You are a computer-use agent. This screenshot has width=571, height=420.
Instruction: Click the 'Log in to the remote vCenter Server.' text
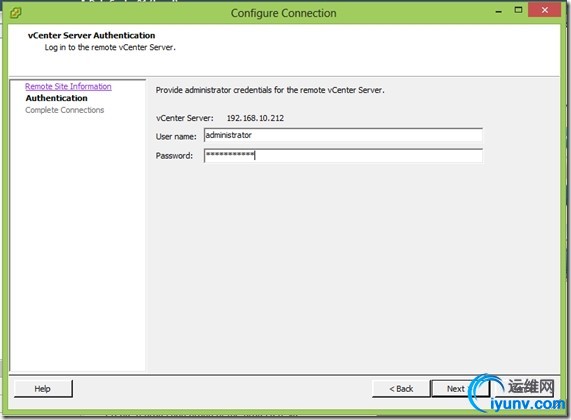click(x=110, y=47)
